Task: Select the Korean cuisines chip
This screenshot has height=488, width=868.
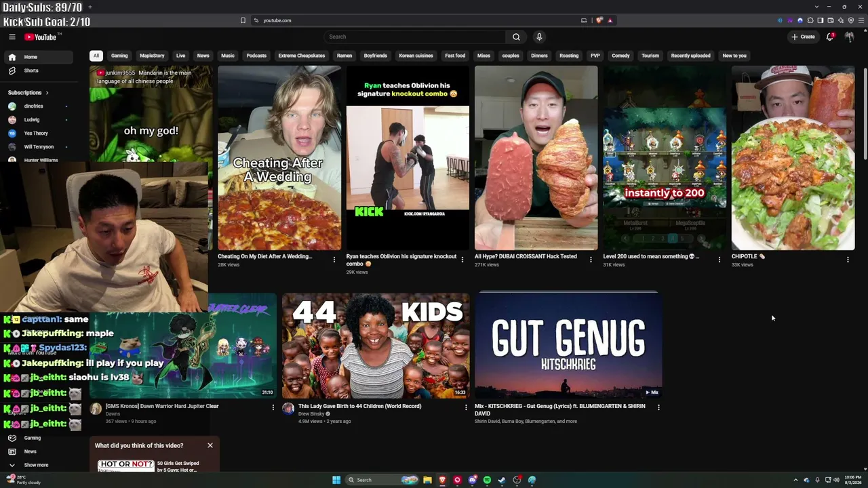Action: [416, 56]
